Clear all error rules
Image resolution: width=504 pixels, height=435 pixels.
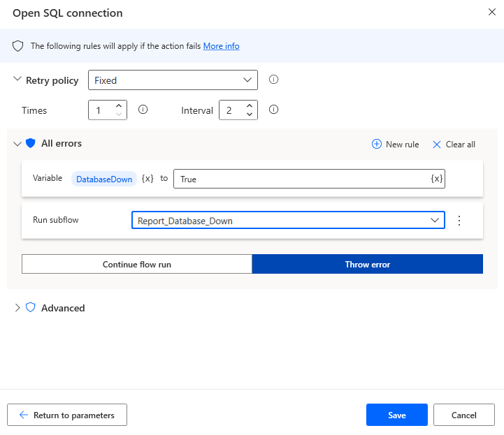[x=454, y=145]
